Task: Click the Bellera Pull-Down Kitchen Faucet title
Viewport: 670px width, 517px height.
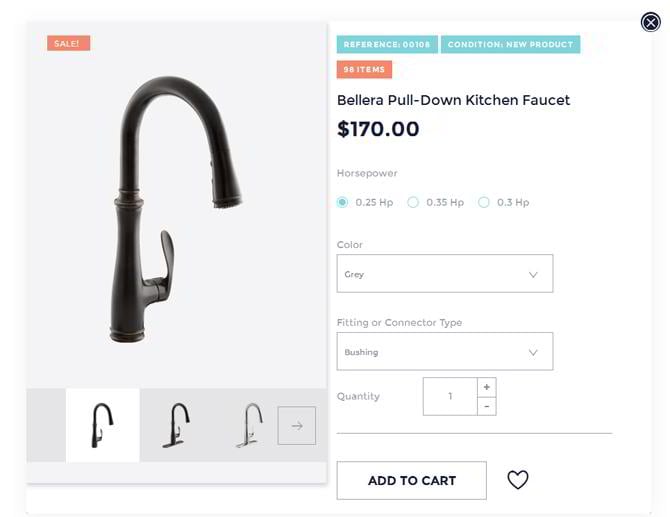Action: coord(453,100)
